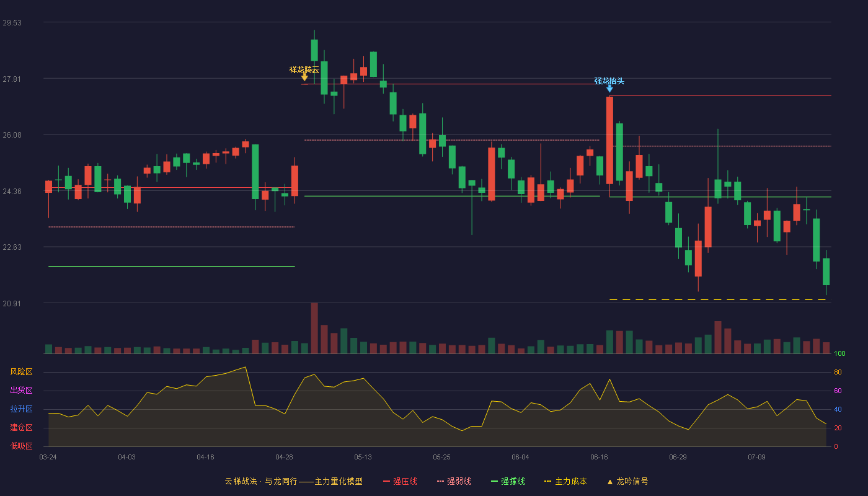This screenshot has height=496, width=868.
Task: Select the 风险区 zone label
Action: click(21, 372)
